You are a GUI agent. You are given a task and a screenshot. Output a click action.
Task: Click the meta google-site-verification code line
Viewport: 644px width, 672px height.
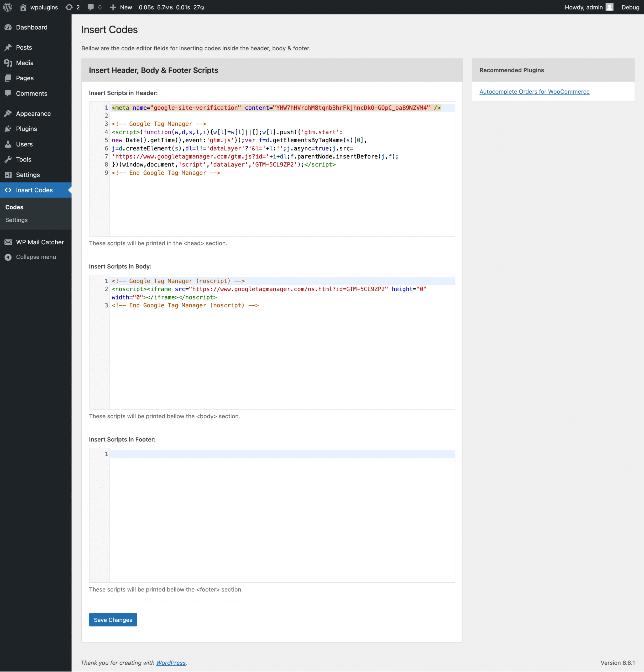[x=276, y=108]
